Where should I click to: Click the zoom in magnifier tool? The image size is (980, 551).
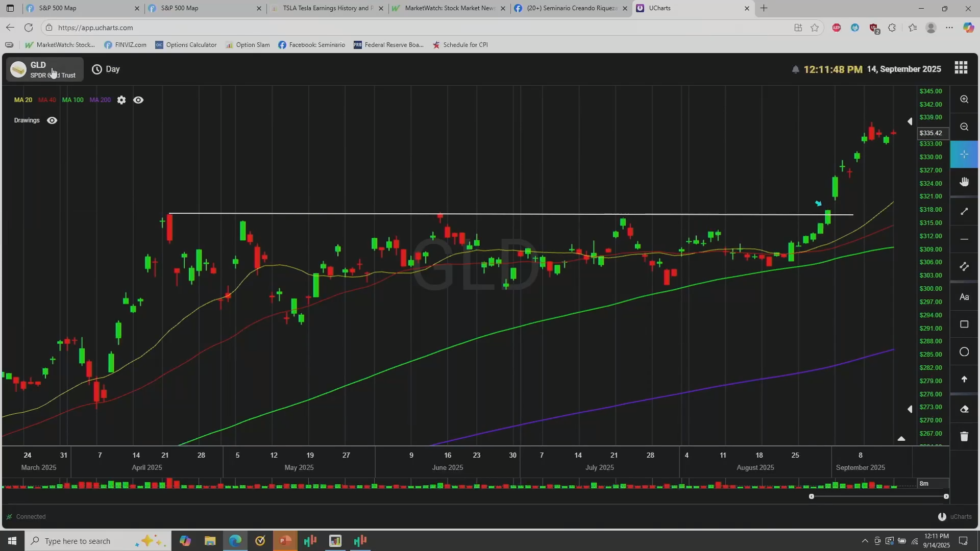tap(964, 99)
